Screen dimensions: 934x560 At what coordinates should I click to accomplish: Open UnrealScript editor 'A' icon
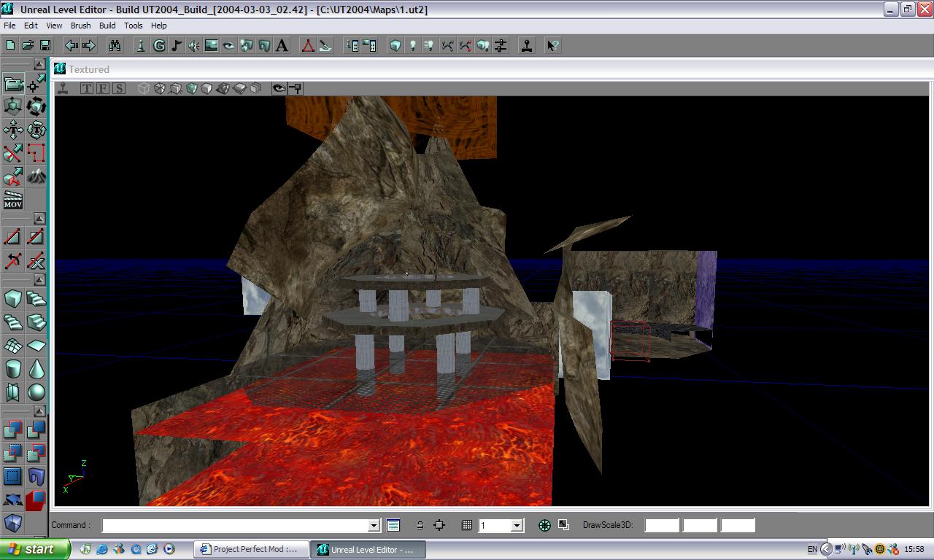click(282, 45)
